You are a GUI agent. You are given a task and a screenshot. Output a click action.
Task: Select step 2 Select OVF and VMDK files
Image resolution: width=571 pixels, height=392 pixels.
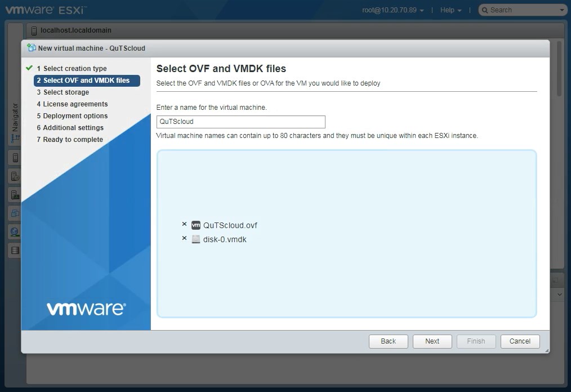pyautogui.click(x=87, y=81)
